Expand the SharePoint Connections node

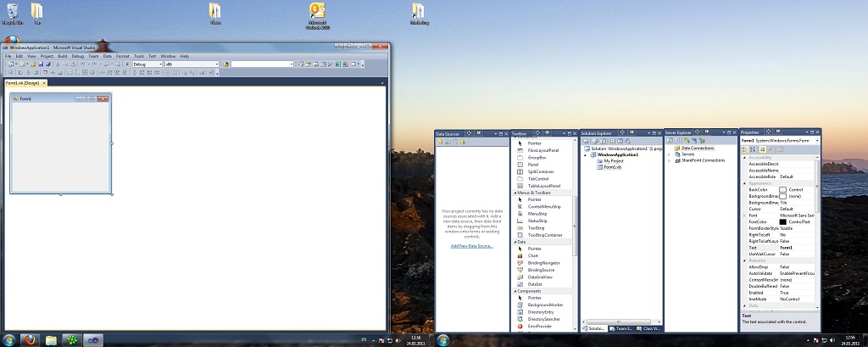[670, 160]
